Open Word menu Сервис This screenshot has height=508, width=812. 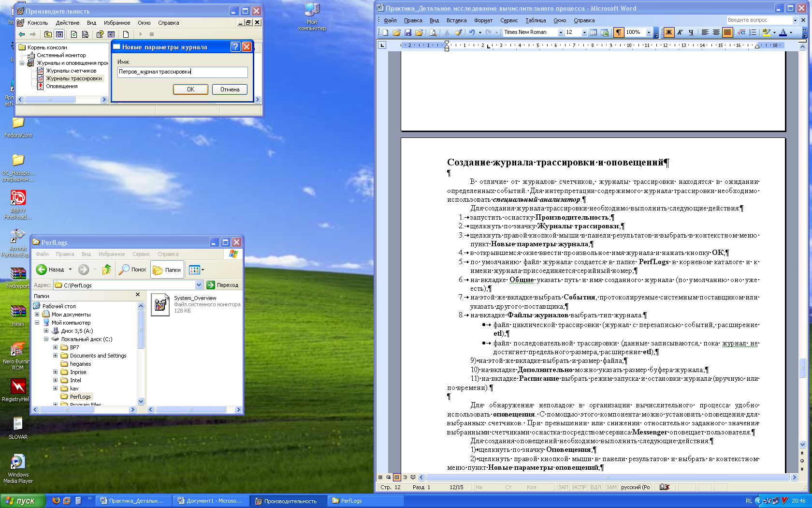(509, 20)
